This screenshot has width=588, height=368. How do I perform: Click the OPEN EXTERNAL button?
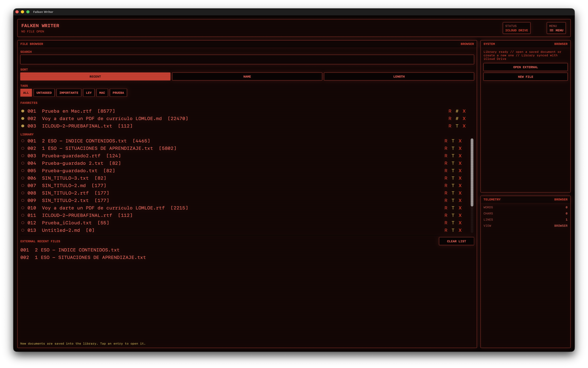pyautogui.click(x=525, y=67)
